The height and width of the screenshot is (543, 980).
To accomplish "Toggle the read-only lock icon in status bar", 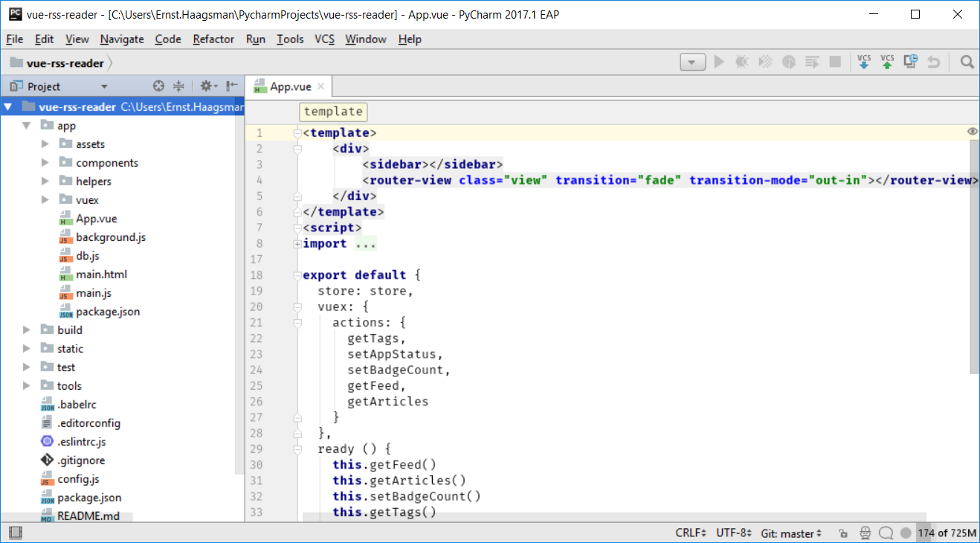I will pyautogui.click(x=842, y=533).
